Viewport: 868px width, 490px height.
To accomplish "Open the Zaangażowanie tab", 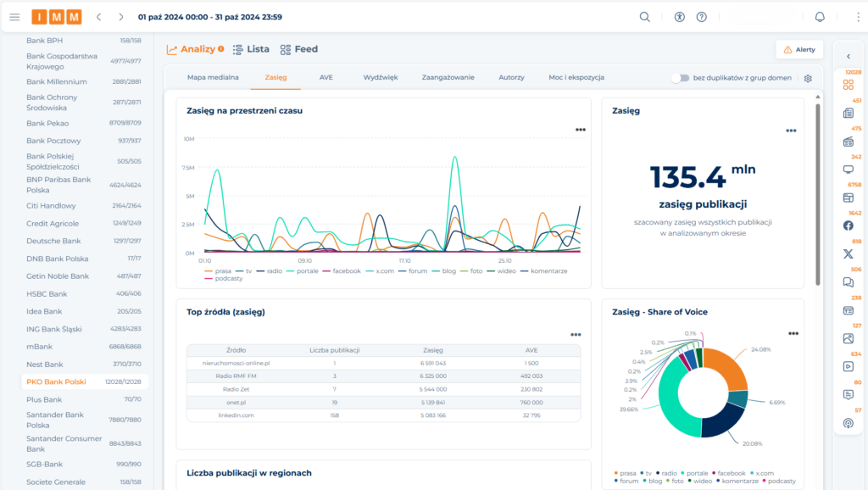I will (x=448, y=77).
